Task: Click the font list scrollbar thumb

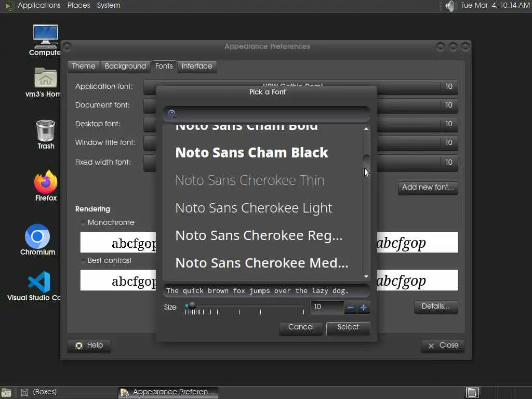Action: (x=366, y=164)
